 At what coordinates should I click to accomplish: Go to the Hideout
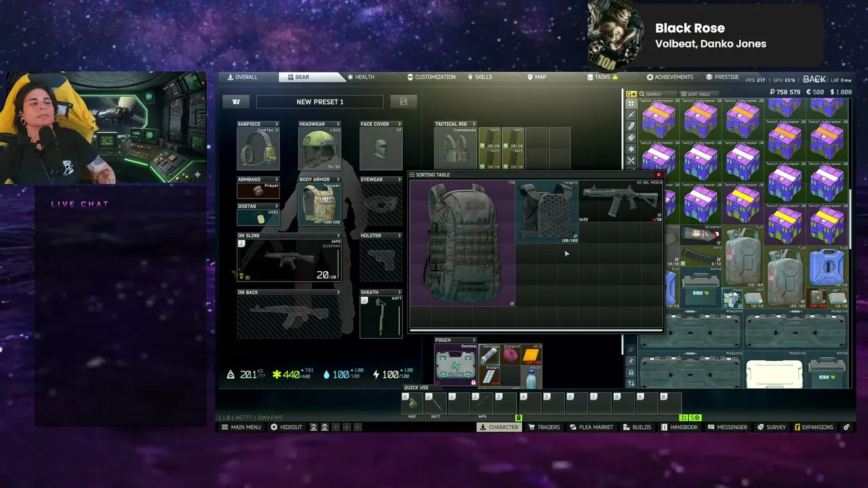[287, 427]
